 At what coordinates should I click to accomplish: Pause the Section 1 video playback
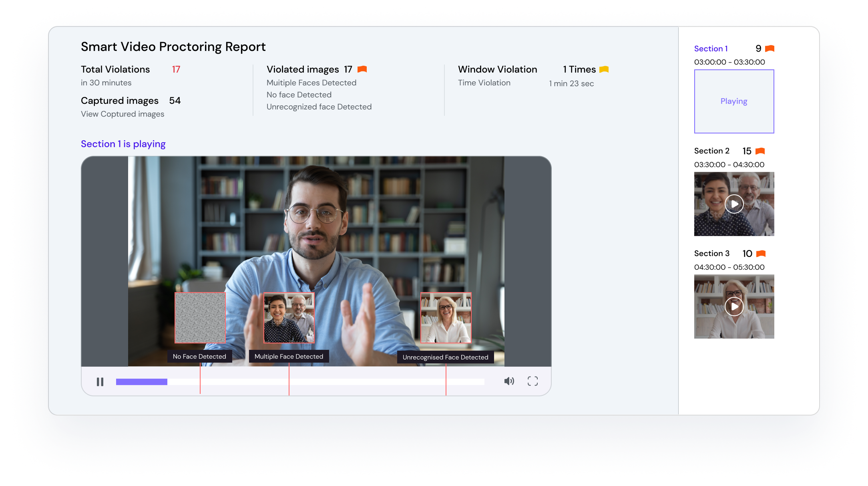pyautogui.click(x=100, y=381)
